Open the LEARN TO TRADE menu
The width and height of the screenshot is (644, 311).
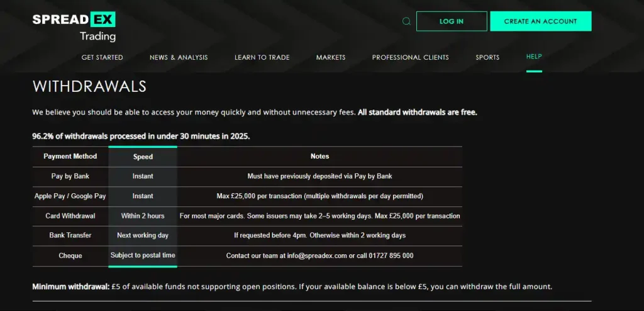pyautogui.click(x=262, y=57)
